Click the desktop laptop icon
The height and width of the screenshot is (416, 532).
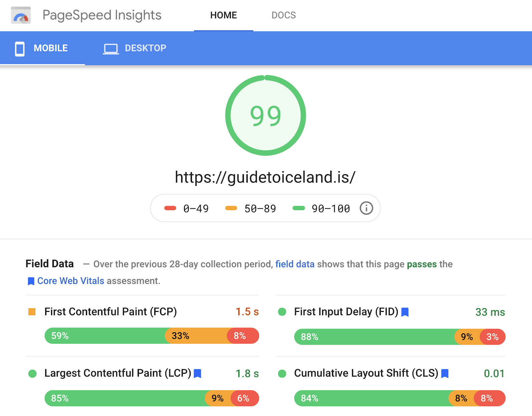(111, 49)
